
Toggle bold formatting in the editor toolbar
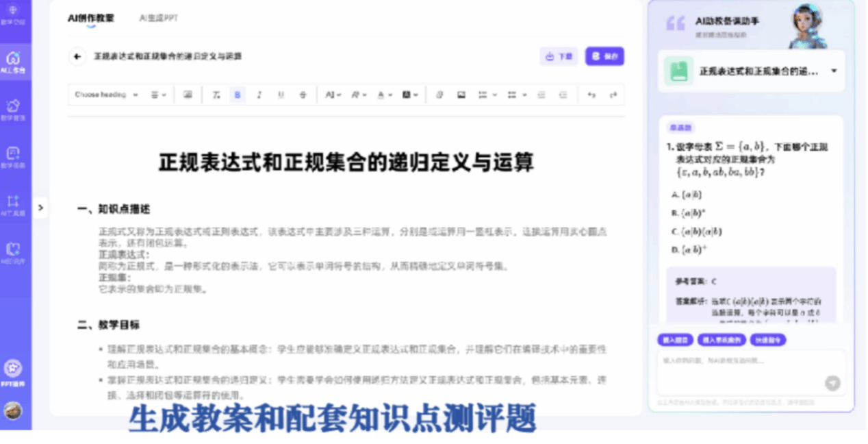[x=238, y=95]
